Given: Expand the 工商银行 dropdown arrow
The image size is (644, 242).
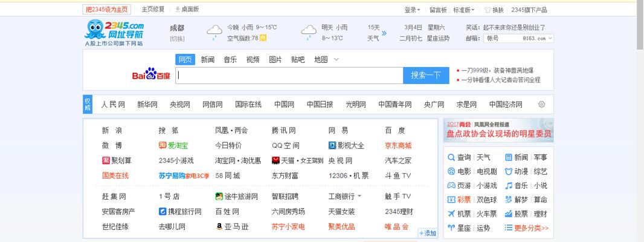Looking at the screenshot, I should pyautogui.click(x=359, y=196).
